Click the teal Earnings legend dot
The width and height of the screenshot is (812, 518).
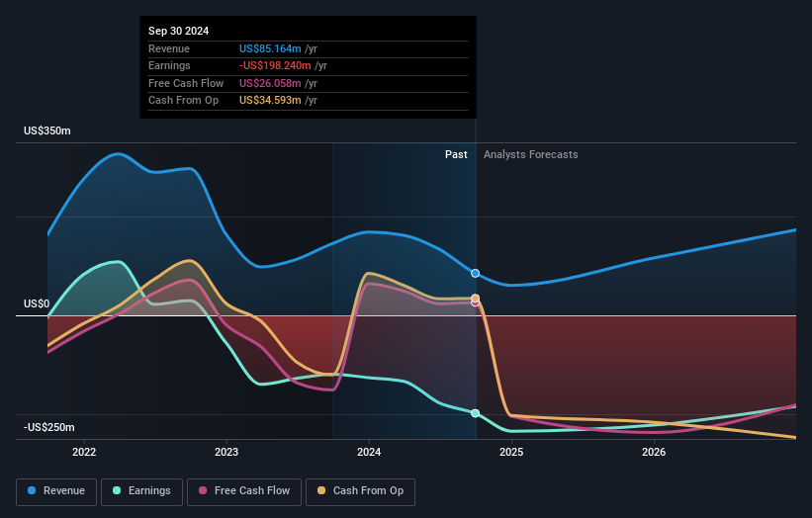[117, 490]
